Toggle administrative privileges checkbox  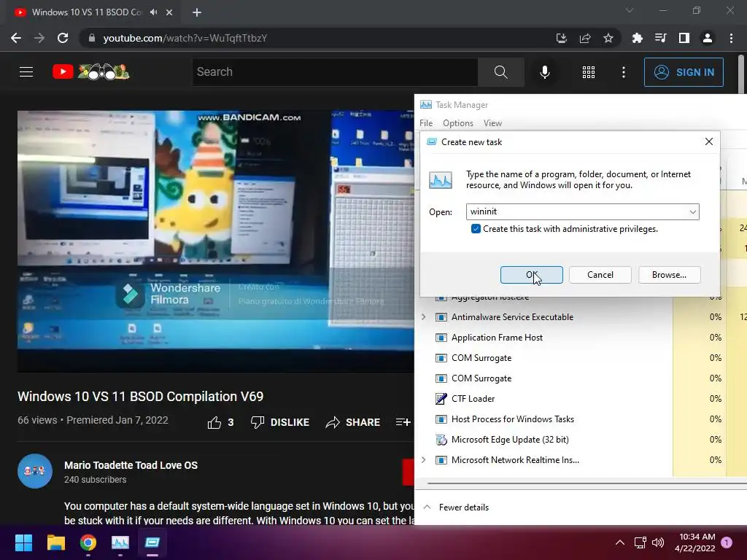(x=476, y=229)
